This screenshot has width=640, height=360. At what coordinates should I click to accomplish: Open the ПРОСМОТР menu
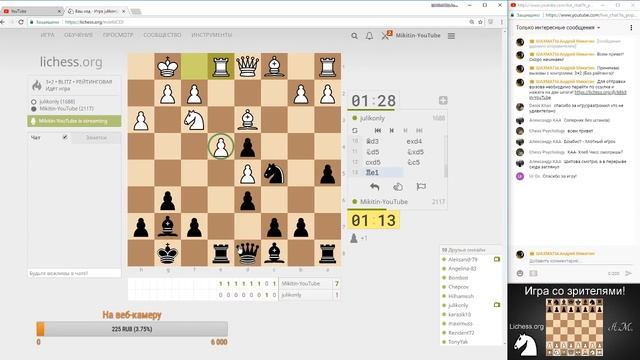pos(118,35)
